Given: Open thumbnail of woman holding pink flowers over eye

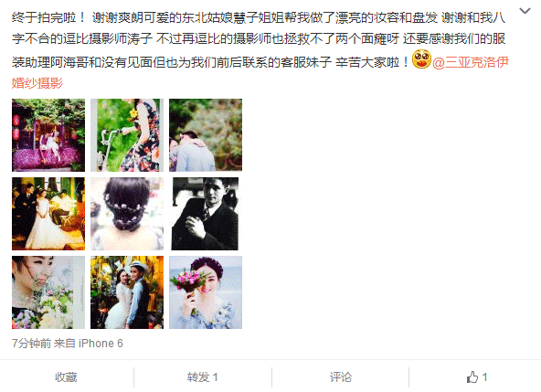Looking at the screenshot, I should (206, 292).
